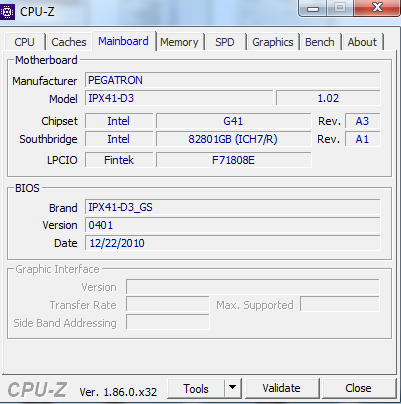Click the BIOS version 0401 field
Screen dimensions: 401x404
[233, 225]
